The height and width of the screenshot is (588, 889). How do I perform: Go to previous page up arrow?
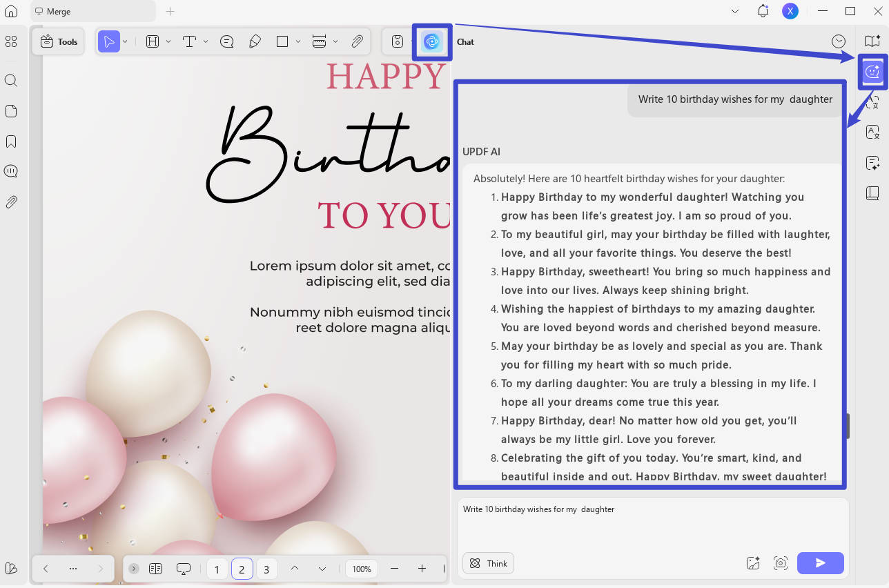294,569
